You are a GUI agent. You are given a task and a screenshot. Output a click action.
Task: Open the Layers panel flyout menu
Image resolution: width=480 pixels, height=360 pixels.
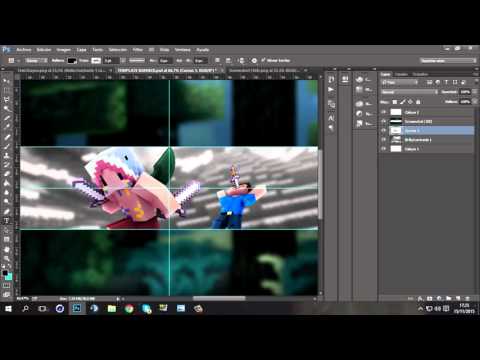tap(475, 74)
